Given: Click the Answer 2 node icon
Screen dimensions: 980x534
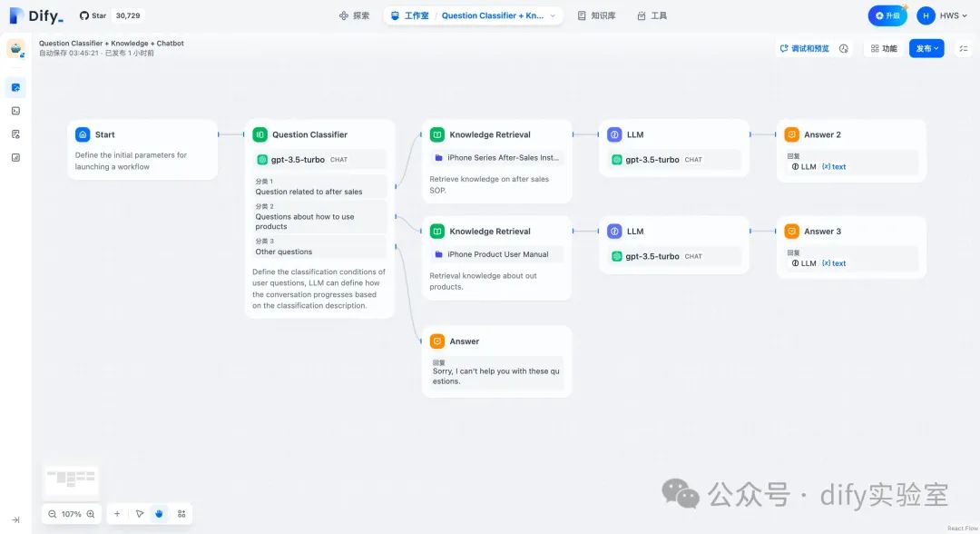Looking at the screenshot, I should click(792, 134).
